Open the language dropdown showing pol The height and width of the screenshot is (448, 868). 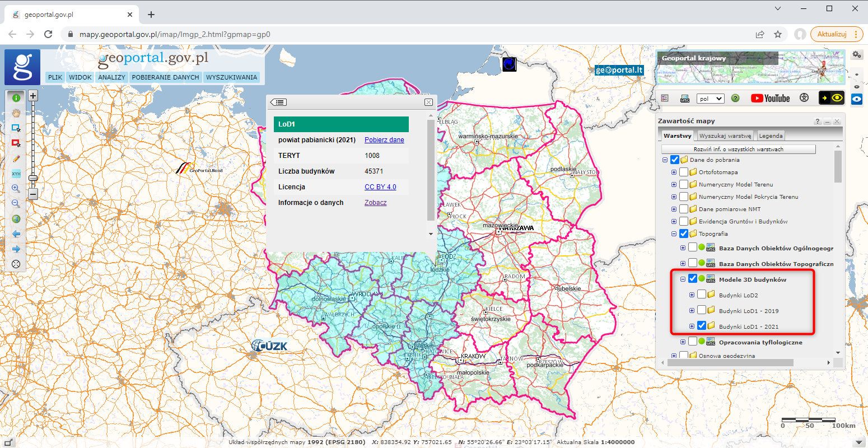pyautogui.click(x=710, y=99)
